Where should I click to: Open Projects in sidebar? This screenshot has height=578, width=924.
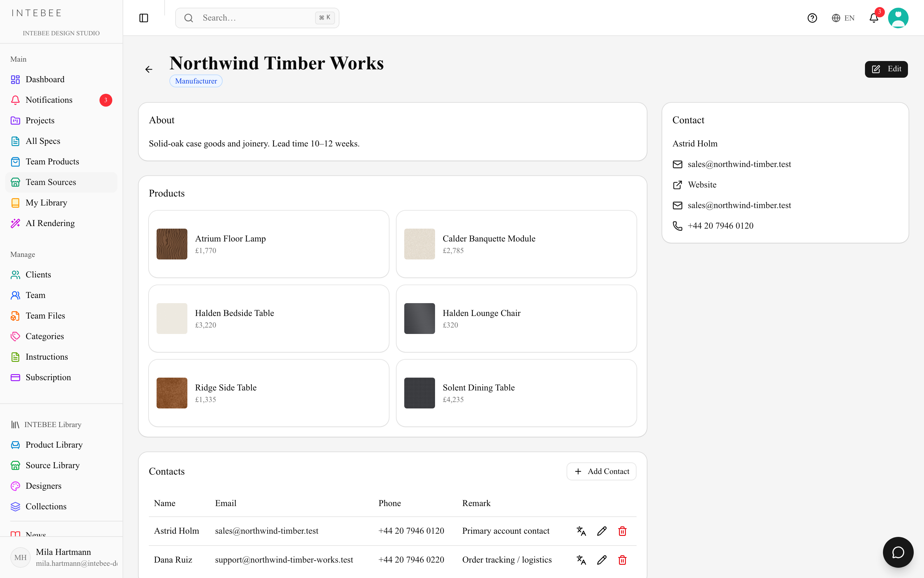61,121
